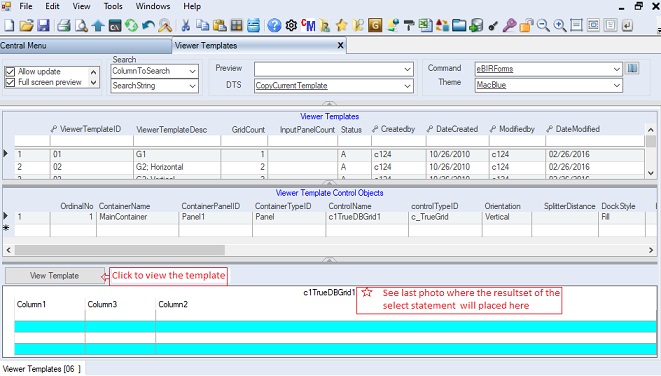The width and height of the screenshot is (661, 376).
Task: Select the c1TrueDBGrid1 ControlName cell
Action: coord(367,217)
